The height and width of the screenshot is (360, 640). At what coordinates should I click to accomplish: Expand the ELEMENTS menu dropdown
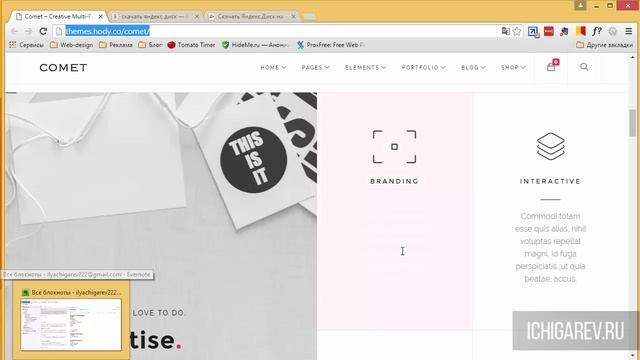tap(365, 67)
